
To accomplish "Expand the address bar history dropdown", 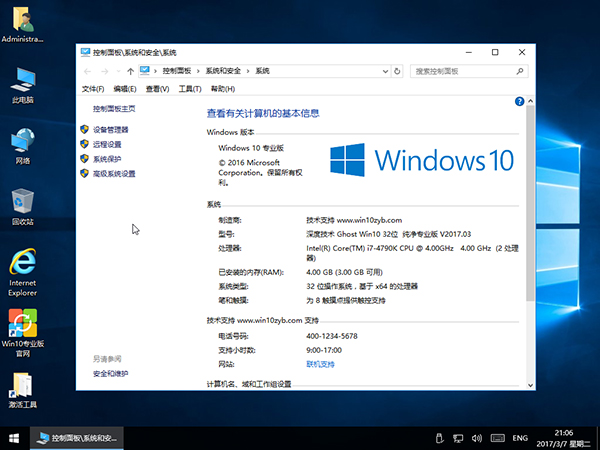I will (385, 71).
